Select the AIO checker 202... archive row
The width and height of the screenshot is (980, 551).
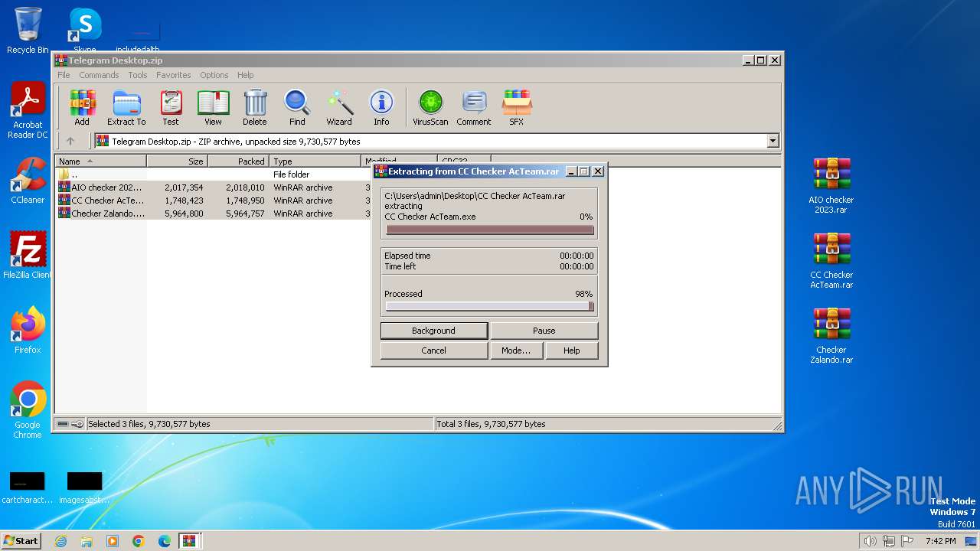pyautogui.click(x=214, y=187)
